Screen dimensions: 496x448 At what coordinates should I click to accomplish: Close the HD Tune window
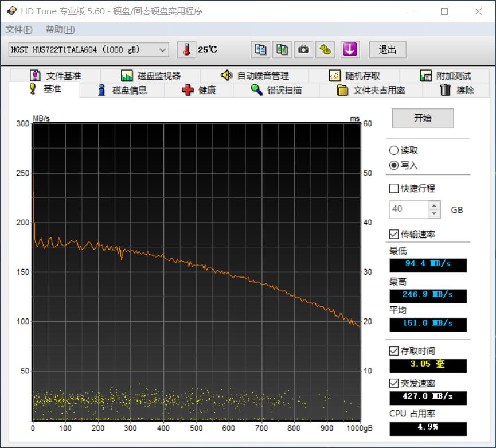coord(478,11)
